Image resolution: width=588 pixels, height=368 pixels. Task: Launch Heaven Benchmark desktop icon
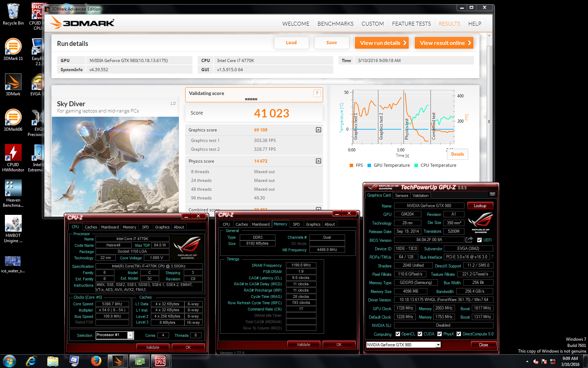tap(13, 193)
